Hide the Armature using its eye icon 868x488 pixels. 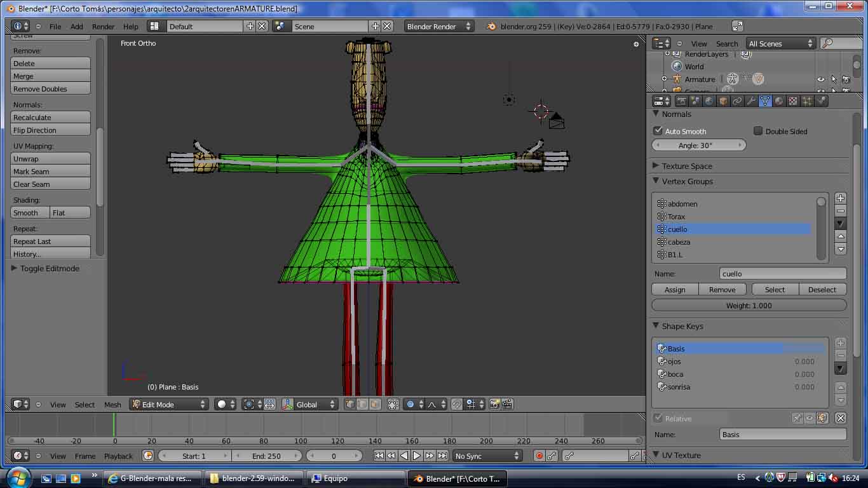pyautogui.click(x=820, y=79)
